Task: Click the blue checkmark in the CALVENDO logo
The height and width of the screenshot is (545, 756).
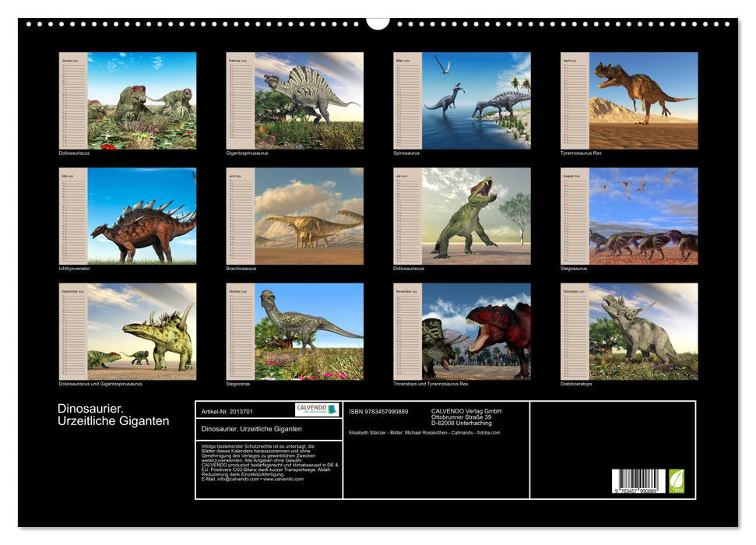Action: click(333, 409)
